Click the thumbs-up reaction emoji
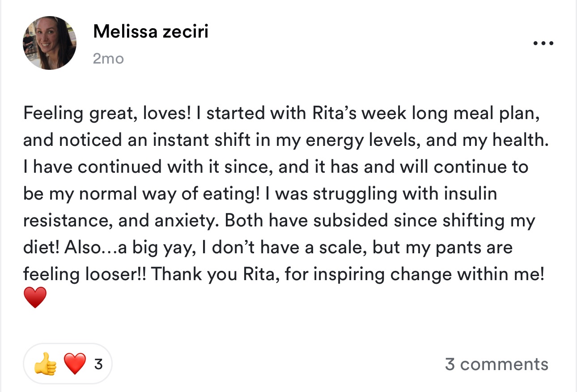 tap(46, 364)
